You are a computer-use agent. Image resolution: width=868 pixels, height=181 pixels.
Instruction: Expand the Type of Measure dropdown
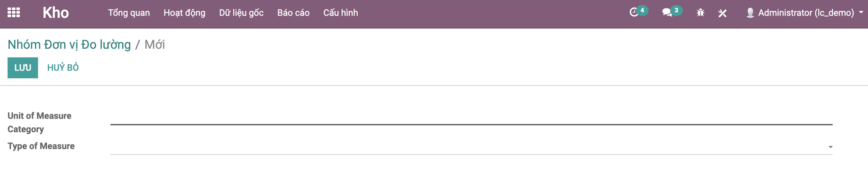click(x=471, y=147)
